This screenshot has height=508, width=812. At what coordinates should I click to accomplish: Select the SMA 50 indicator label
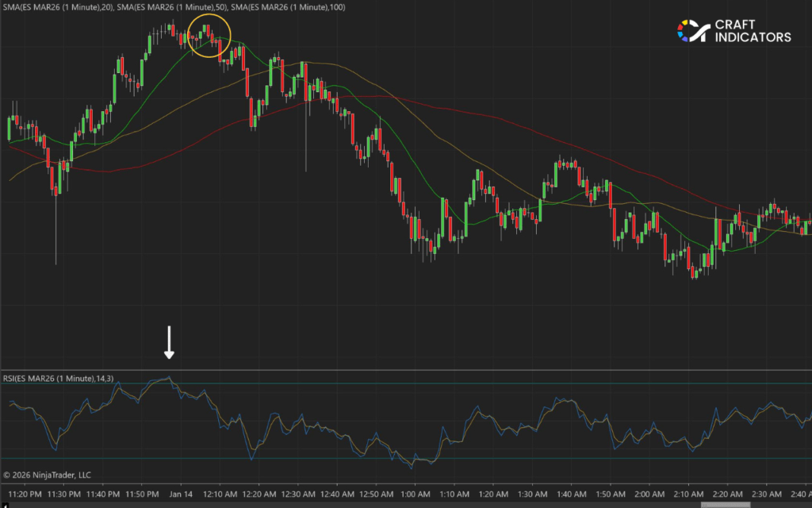[170, 10]
